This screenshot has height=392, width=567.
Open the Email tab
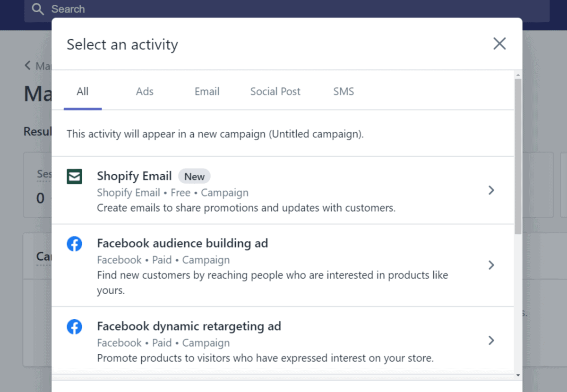207,91
